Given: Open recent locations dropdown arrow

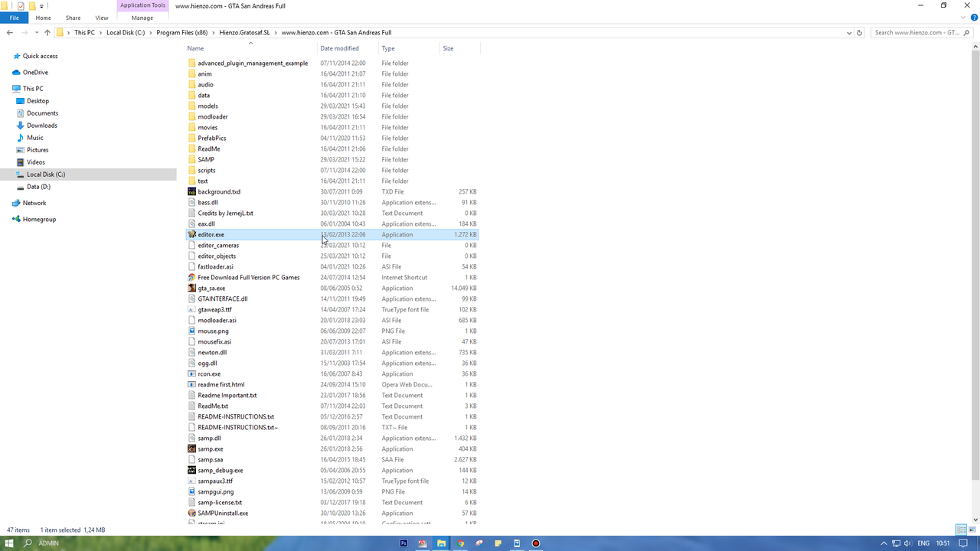Looking at the screenshot, I should tap(37, 33).
